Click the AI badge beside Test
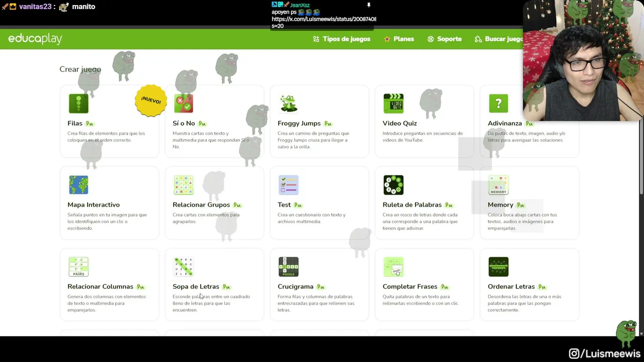 tap(298, 205)
